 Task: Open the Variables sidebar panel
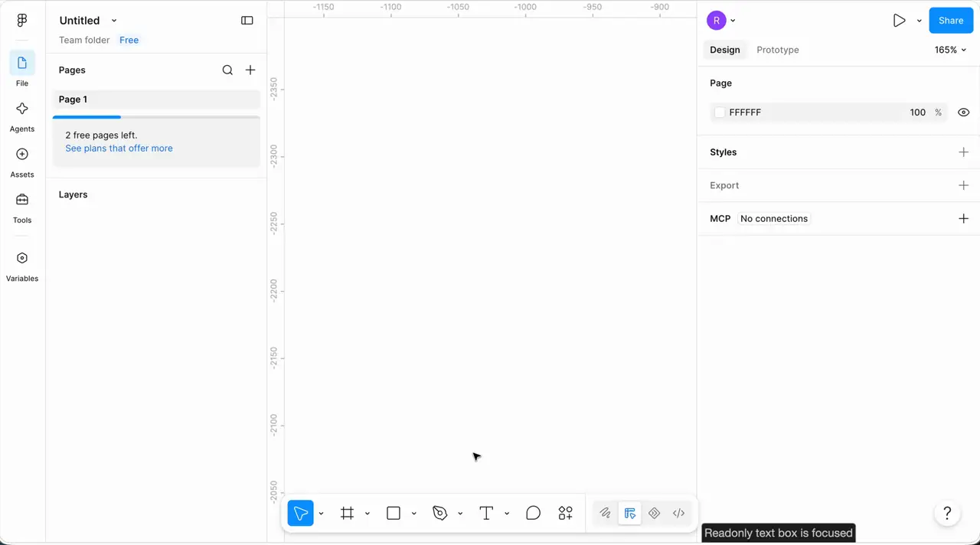click(x=22, y=265)
